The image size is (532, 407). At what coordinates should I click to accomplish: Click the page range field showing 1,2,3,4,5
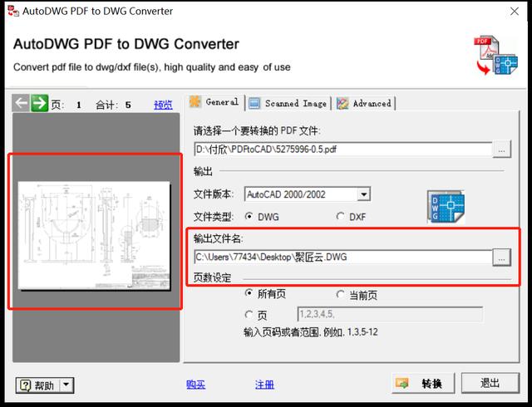point(390,314)
